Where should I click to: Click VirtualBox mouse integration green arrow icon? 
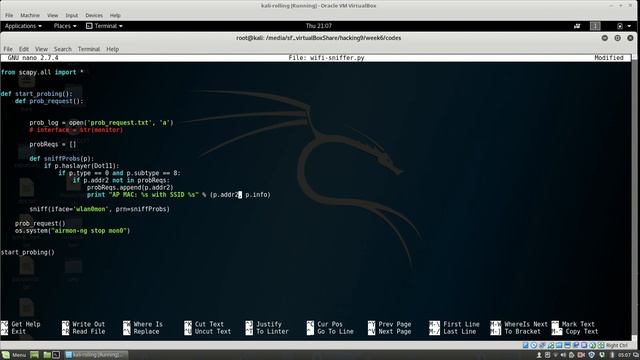click(592, 345)
